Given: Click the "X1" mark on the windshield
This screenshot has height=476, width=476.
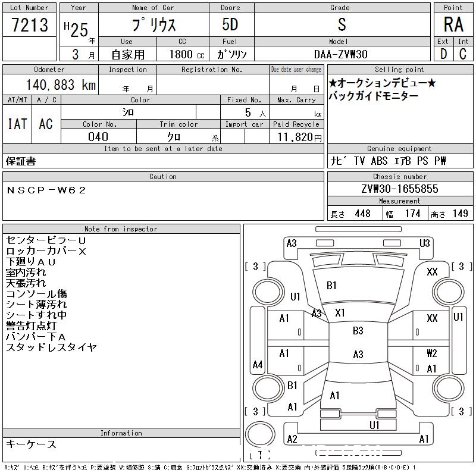Looking at the screenshot, I should 340,313.
